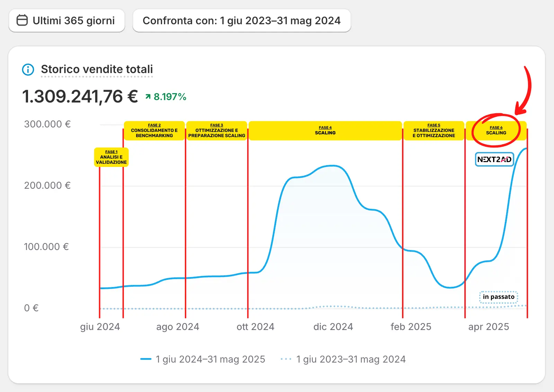Click the dotted legend line swatch

click(x=286, y=359)
